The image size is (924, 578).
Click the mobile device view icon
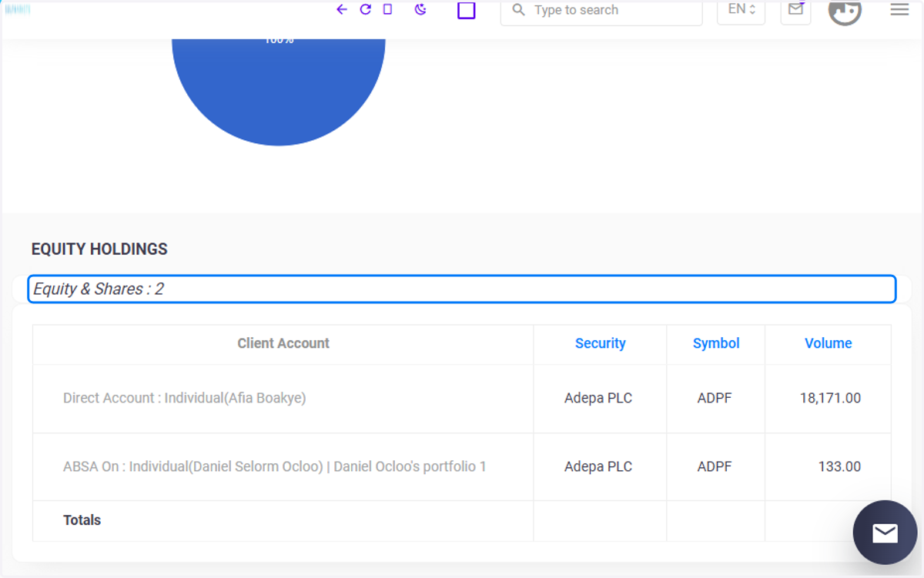tap(388, 9)
